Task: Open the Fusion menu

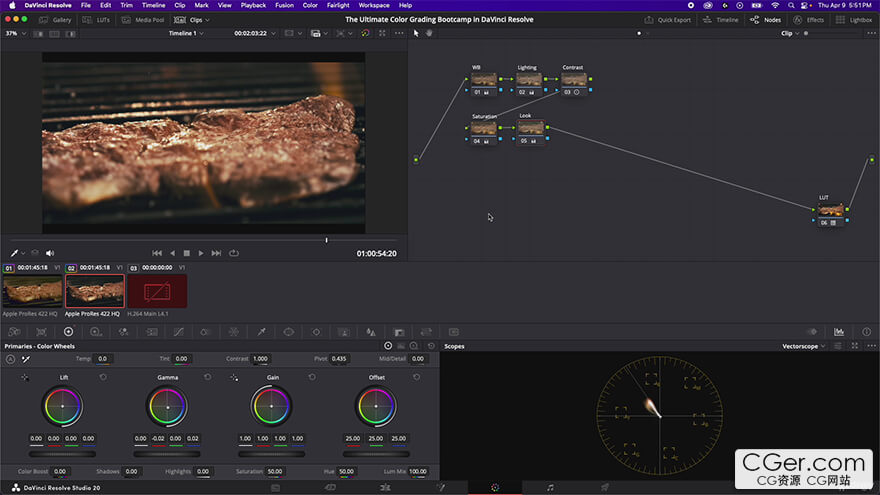Action: tap(284, 5)
